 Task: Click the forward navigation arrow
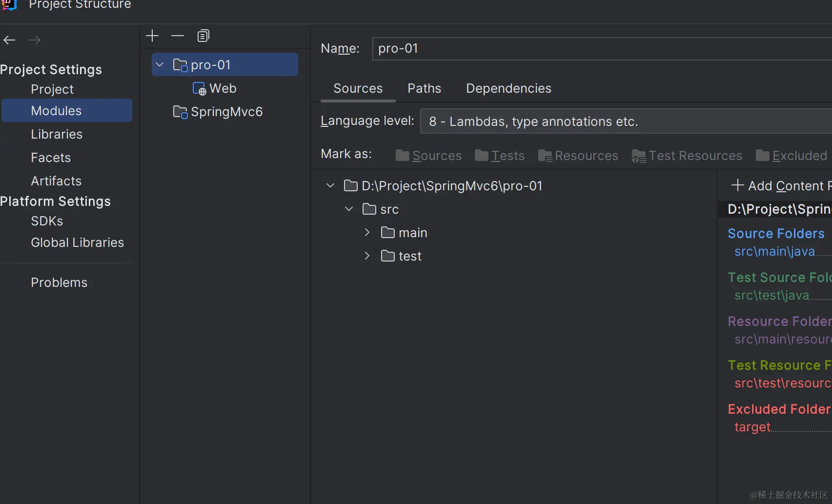[35, 40]
